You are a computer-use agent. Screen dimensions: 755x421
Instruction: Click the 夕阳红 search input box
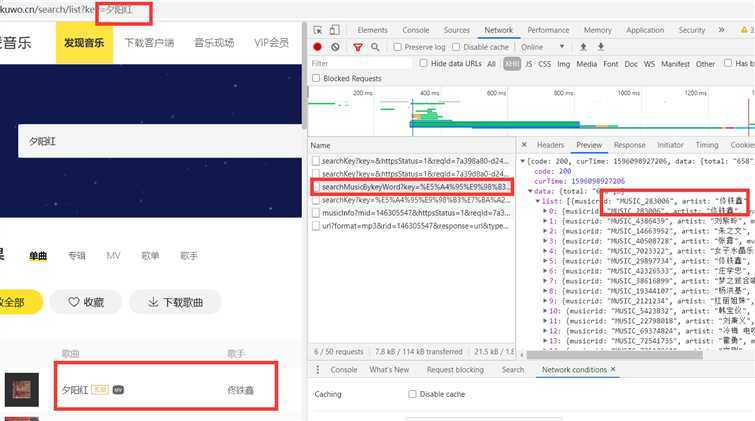pyautogui.click(x=160, y=141)
